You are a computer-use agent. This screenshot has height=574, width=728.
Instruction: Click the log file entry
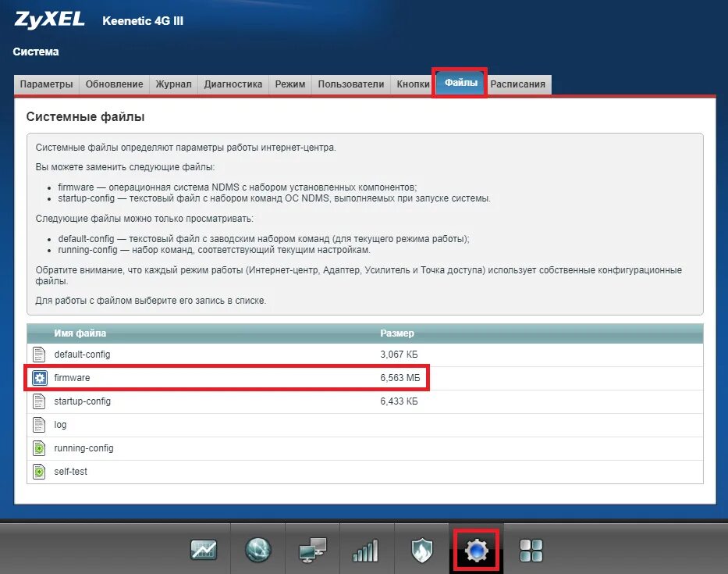62,425
